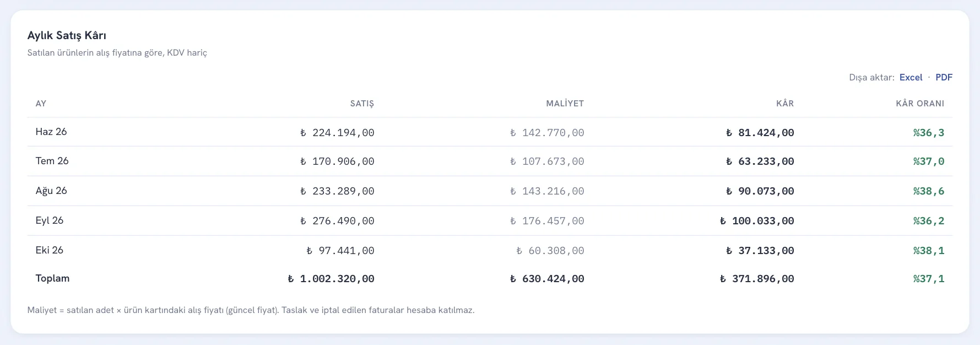
Task: Click the Toplam row label
Action: point(52,278)
